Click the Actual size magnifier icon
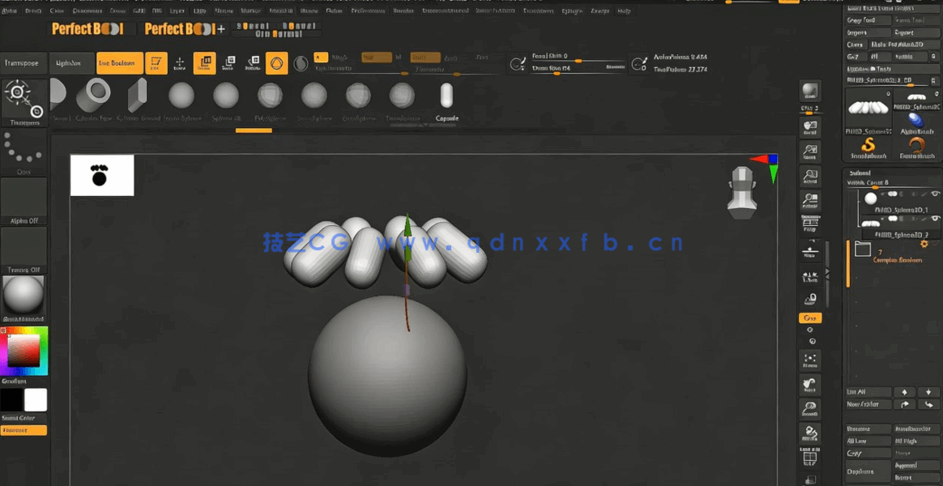943x486 pixels. [x=810, y=177]
